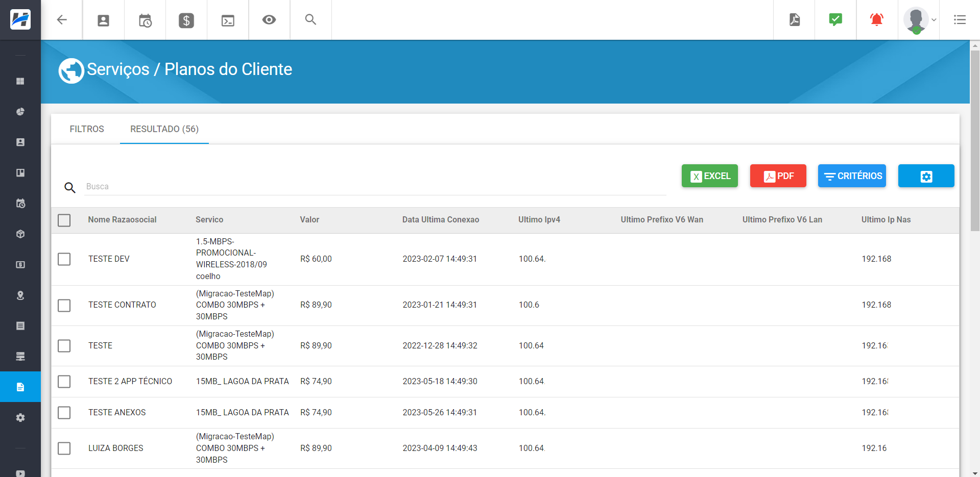980x477 pixels.
Task: Open the cube package icon in sidebar
Action: [20, 234]
